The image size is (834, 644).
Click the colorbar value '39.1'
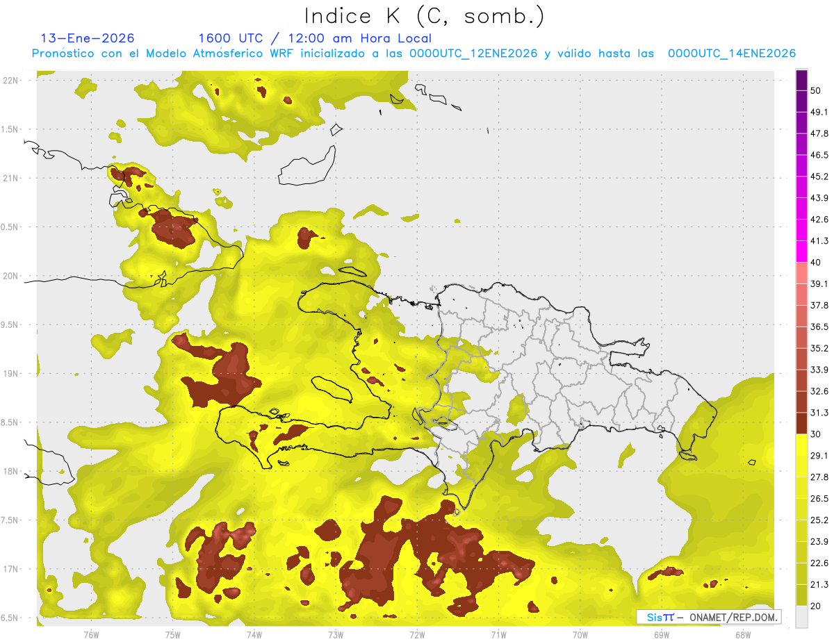point(819,283)
